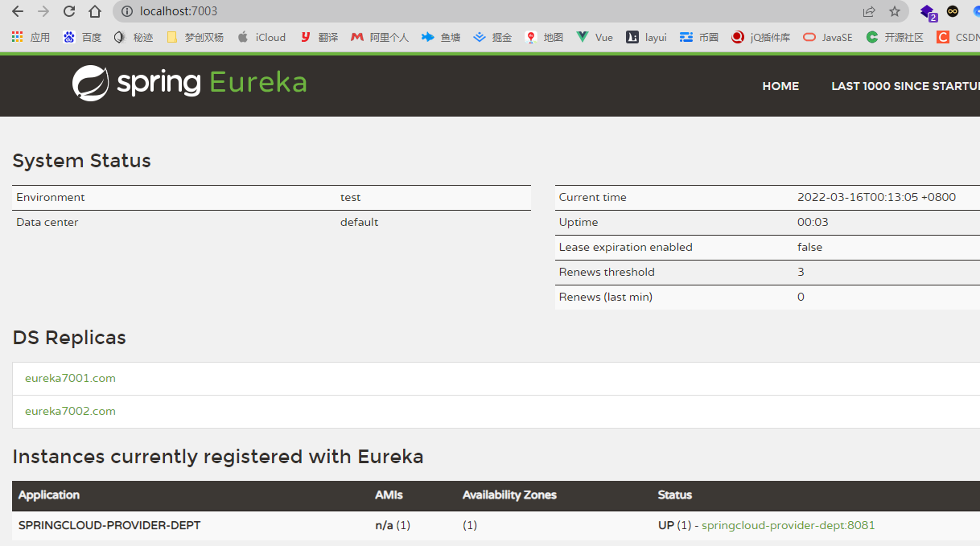Open the jQ插件库 bookmark
This screenshot has height=546, width=980.
point(761,37)
